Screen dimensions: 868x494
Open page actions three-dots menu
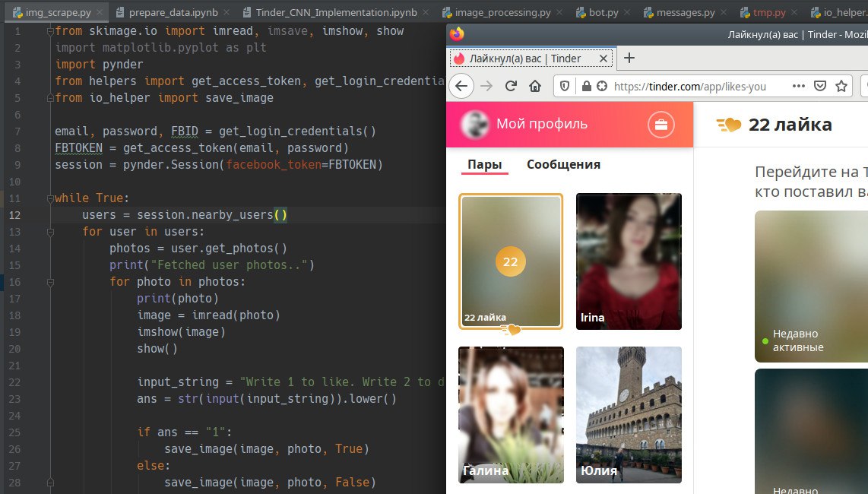(798, 86)
